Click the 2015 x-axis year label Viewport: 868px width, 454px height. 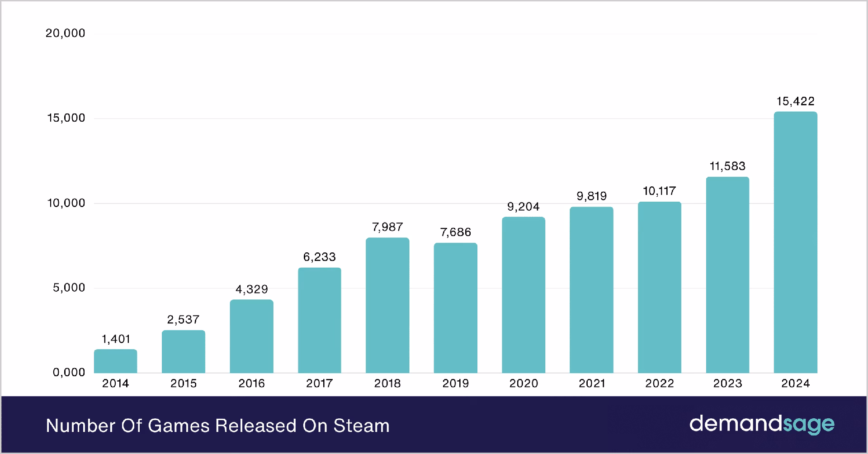[x=184, y=383]
